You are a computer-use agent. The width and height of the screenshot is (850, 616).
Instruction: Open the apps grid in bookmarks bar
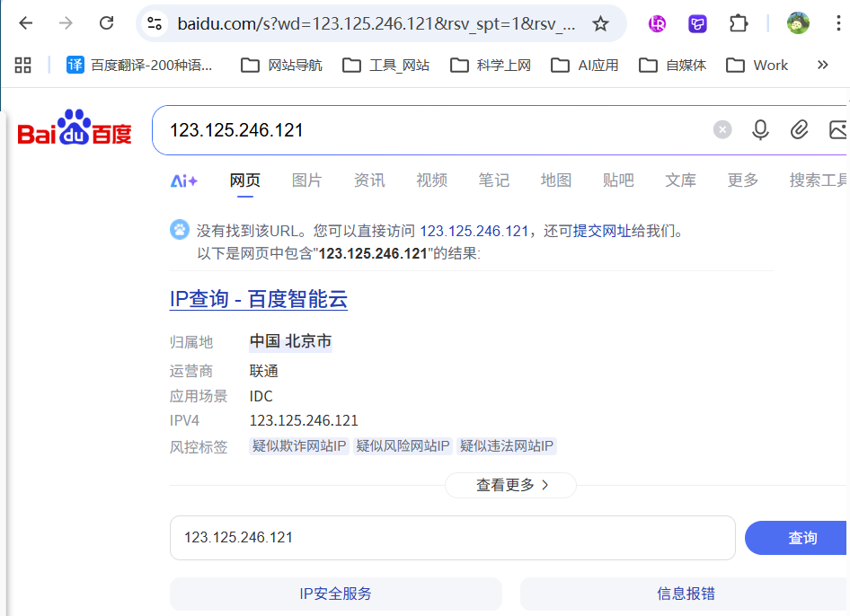(x=22, y=66)
